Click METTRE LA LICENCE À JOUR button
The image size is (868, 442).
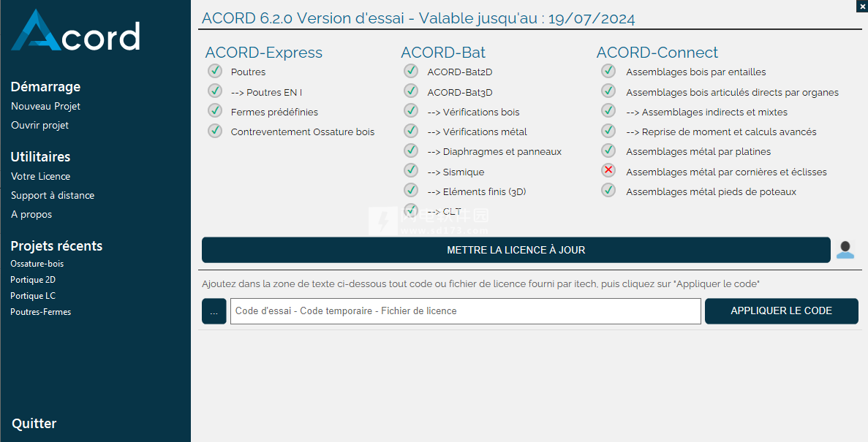tap(516, 250)
